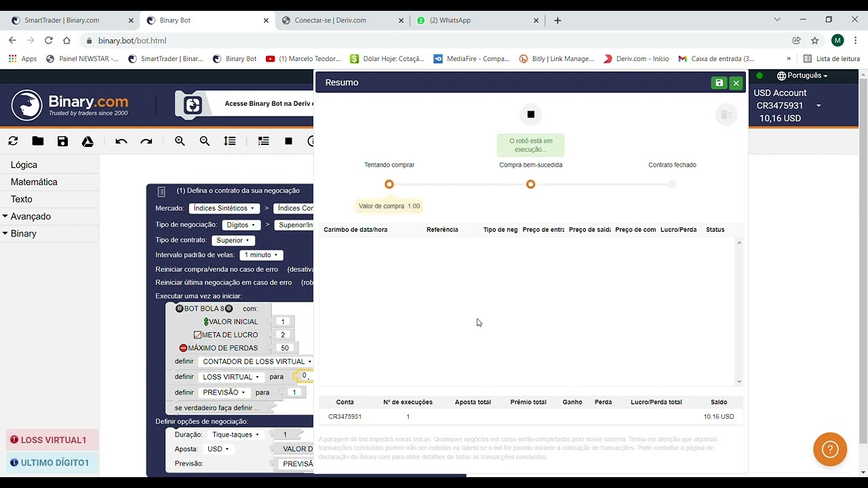
Task: Open MediaFire bookmark
Action: tap(471, 59)
